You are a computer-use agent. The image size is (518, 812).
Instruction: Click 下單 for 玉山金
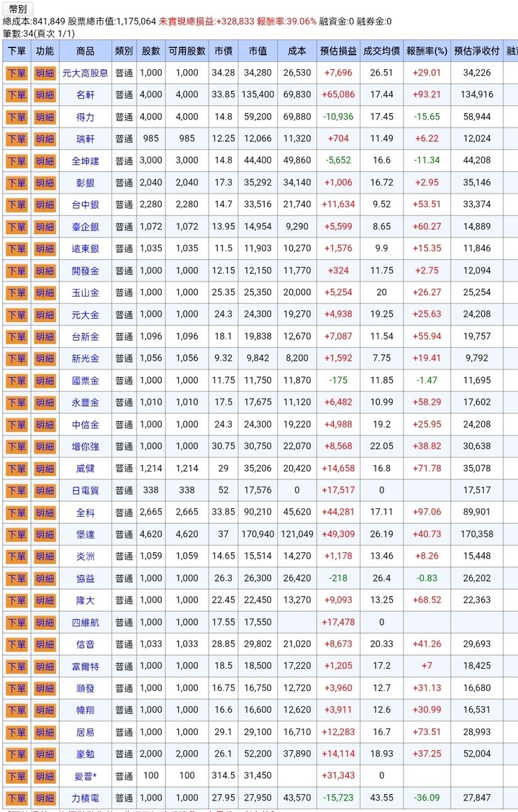coord(17,292)
